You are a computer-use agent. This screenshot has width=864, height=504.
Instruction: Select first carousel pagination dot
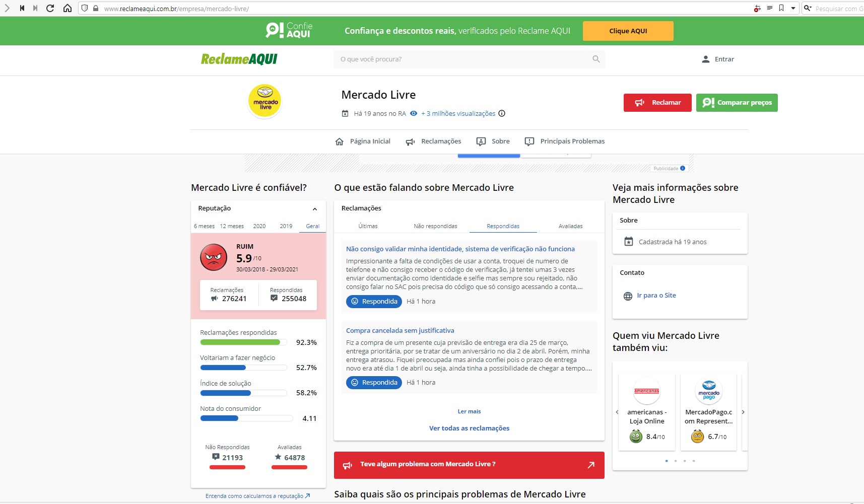(x=667, y=461)
